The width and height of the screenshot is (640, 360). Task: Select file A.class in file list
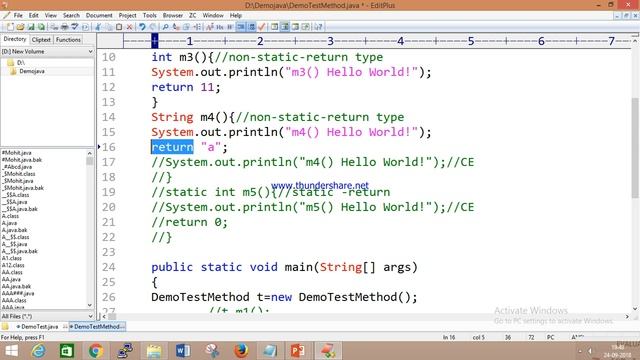pos(10,216)
